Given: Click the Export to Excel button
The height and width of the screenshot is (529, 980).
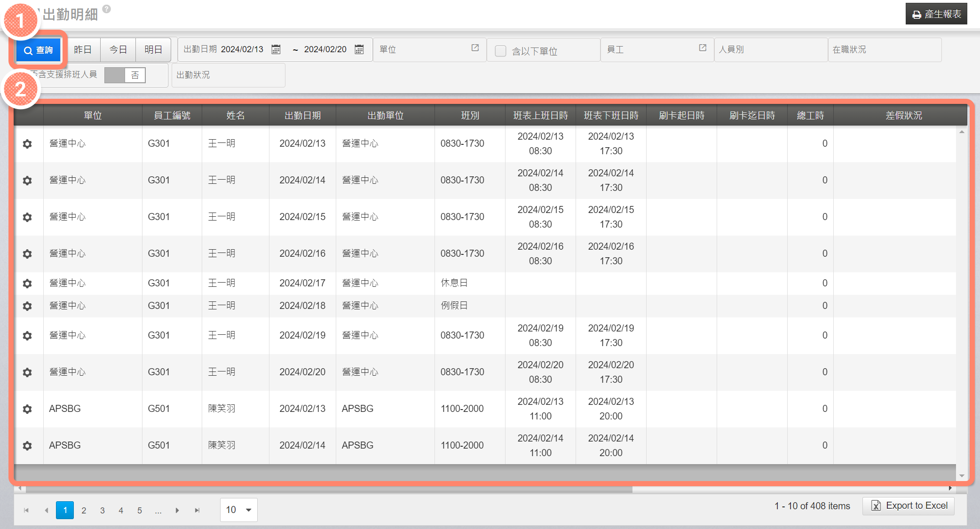Looking at the screenshot, I should coord(909,505).
